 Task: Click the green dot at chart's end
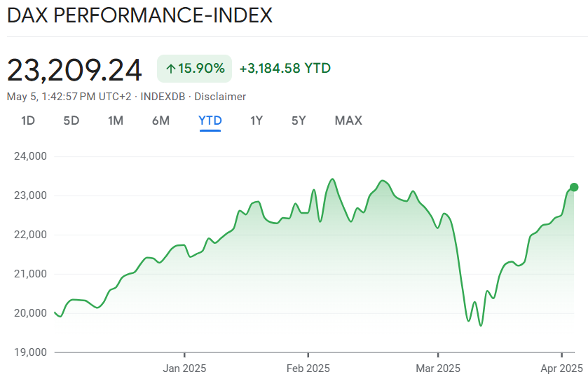574,187
